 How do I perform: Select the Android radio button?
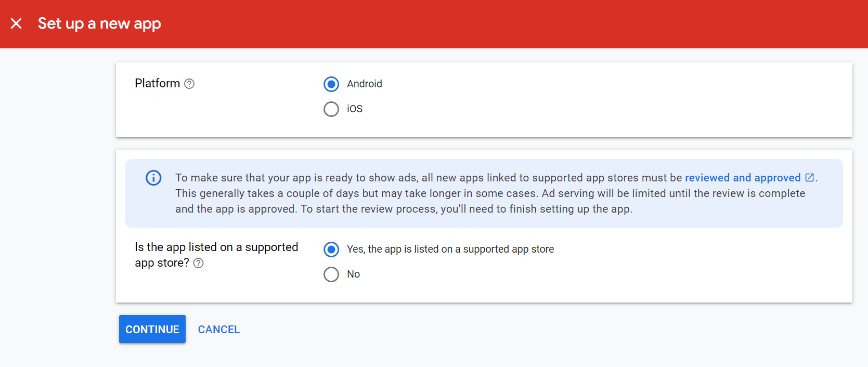pos(331,84)
